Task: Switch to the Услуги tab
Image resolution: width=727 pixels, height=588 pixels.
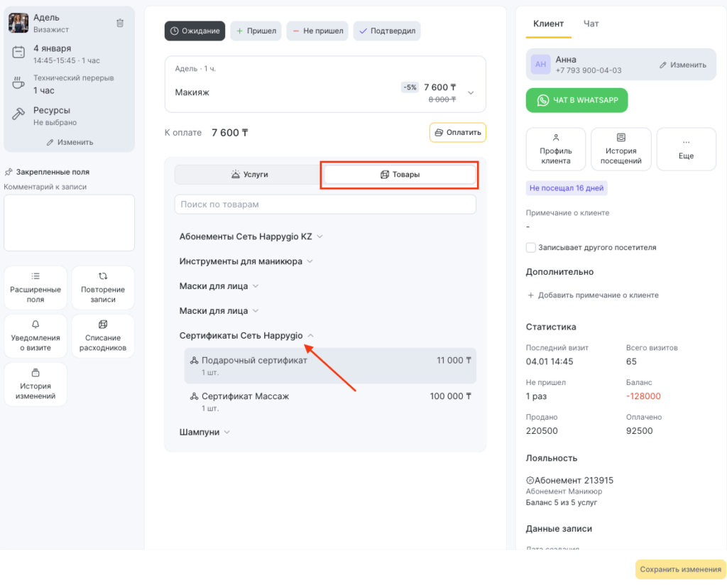Action: coord(249,175)
